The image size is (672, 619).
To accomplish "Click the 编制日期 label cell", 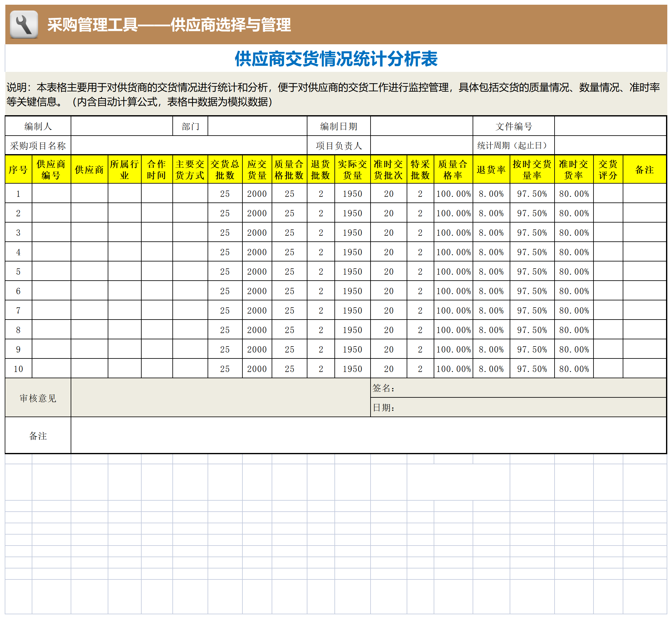I will pyautogui.click(x=339, y=126).
